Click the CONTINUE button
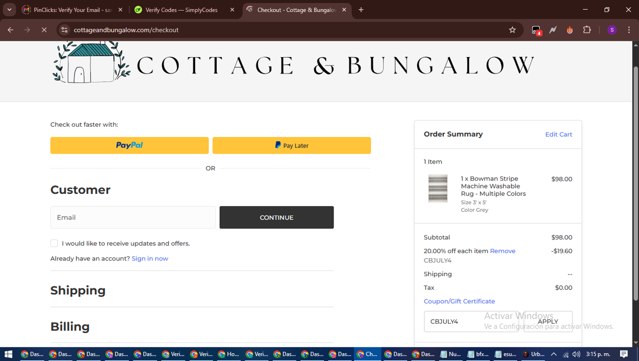639x361 pixels. pyautogui.click(x=277, y=217)
